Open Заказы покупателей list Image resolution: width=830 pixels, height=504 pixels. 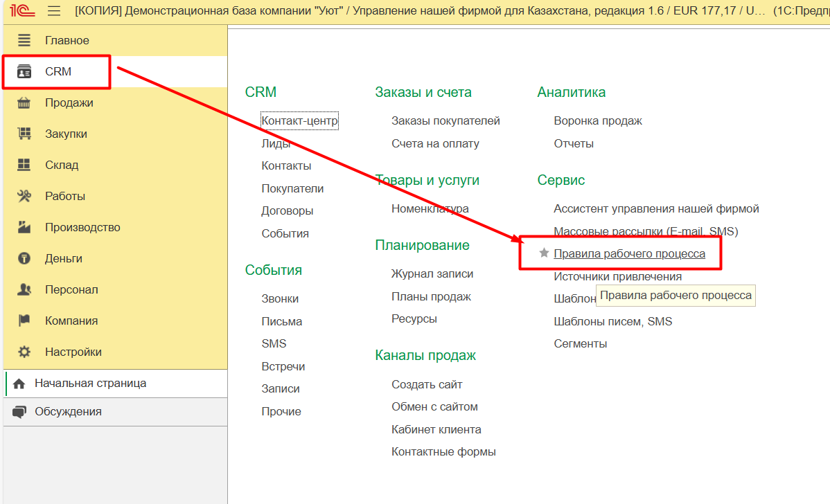click(x=445, y=121)
